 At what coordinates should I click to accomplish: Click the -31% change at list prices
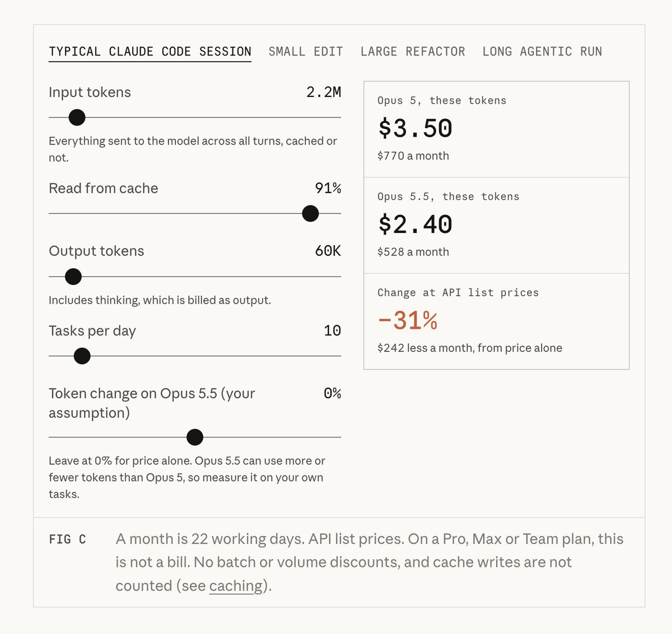tap(408, 320)
